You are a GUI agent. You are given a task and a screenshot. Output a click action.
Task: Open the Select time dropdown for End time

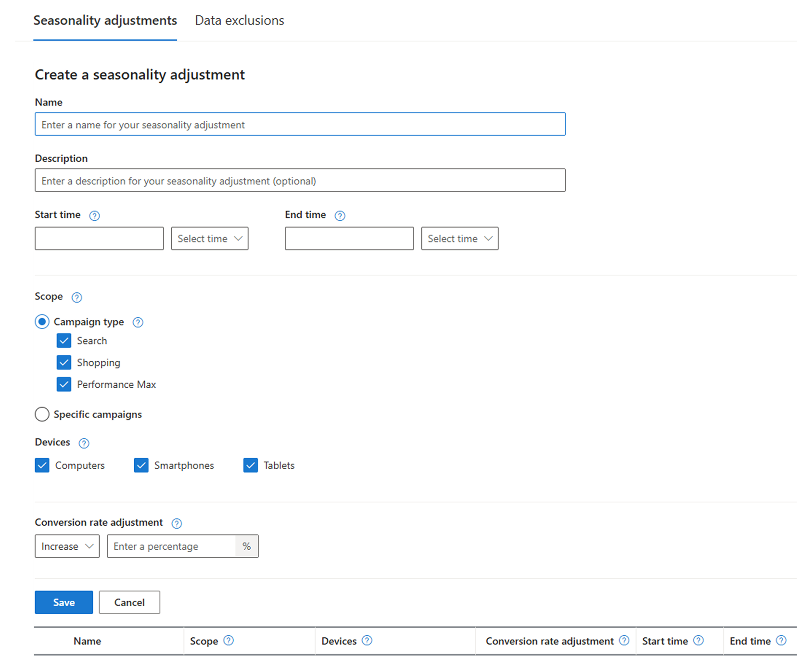(459, 238)
